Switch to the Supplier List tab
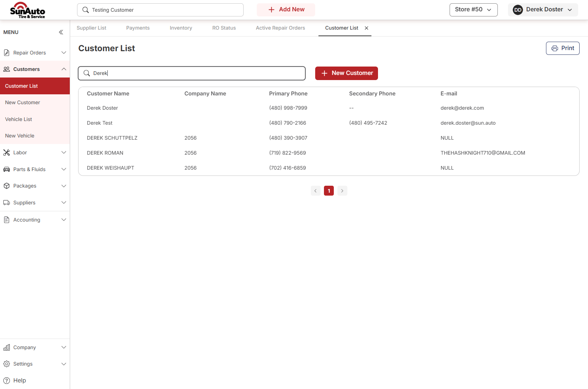 91,28
